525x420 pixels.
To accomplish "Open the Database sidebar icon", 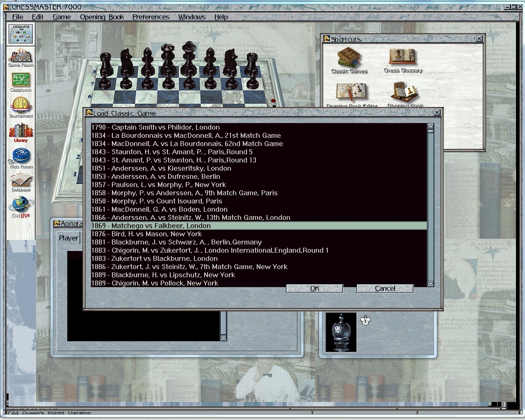I will coord(21,183).
